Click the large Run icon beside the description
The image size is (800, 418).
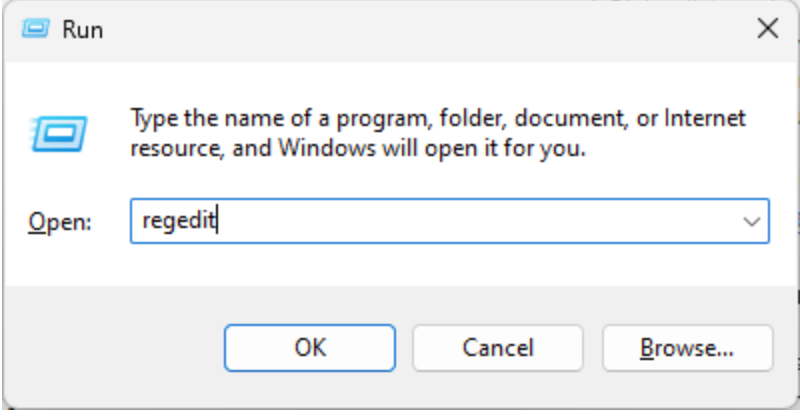[60, 132]
